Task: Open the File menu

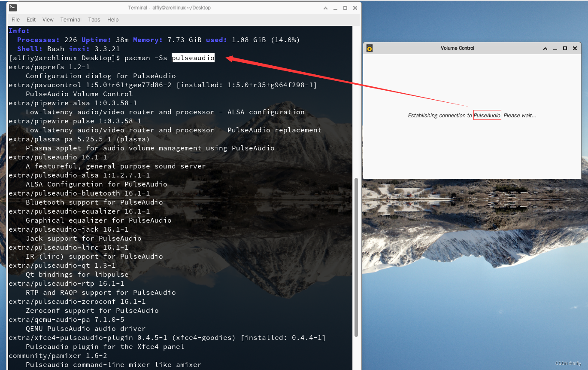Action: (15, 19)
